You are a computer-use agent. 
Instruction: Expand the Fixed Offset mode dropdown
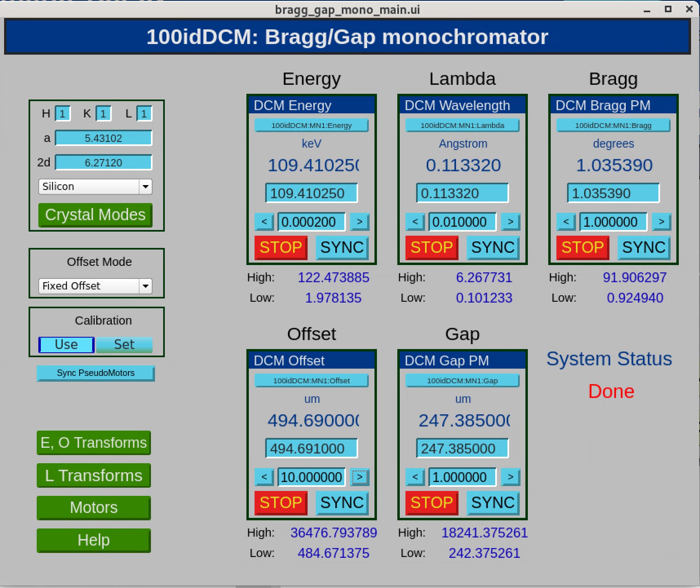pyautogui.click(x=95, y=286)
